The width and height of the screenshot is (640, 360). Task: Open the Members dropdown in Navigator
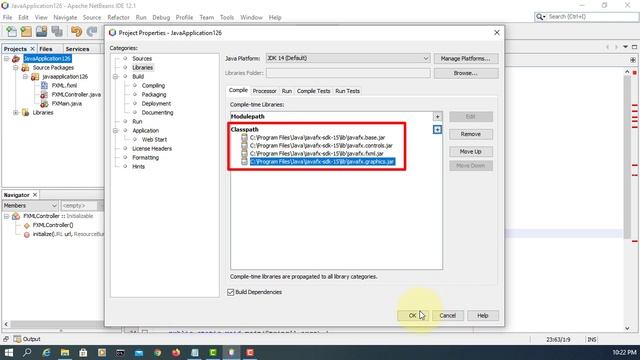point(30,206)
